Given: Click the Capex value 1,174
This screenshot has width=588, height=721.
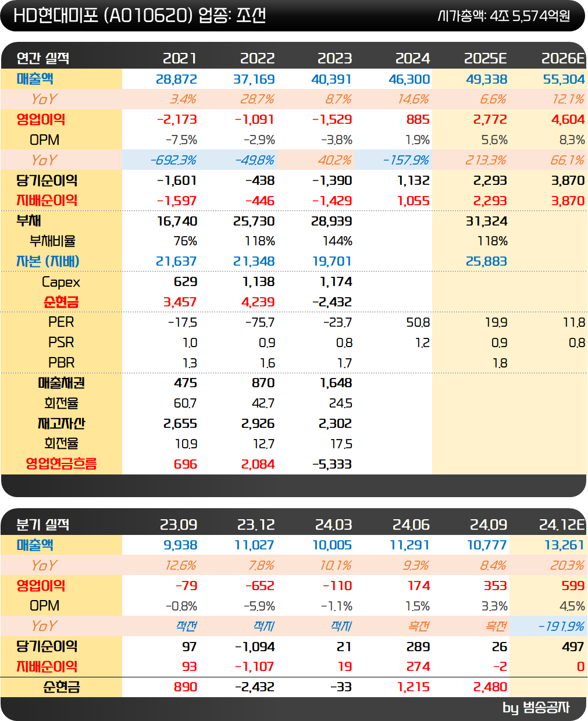Looking at the screenshot, I should pos(336,282).
